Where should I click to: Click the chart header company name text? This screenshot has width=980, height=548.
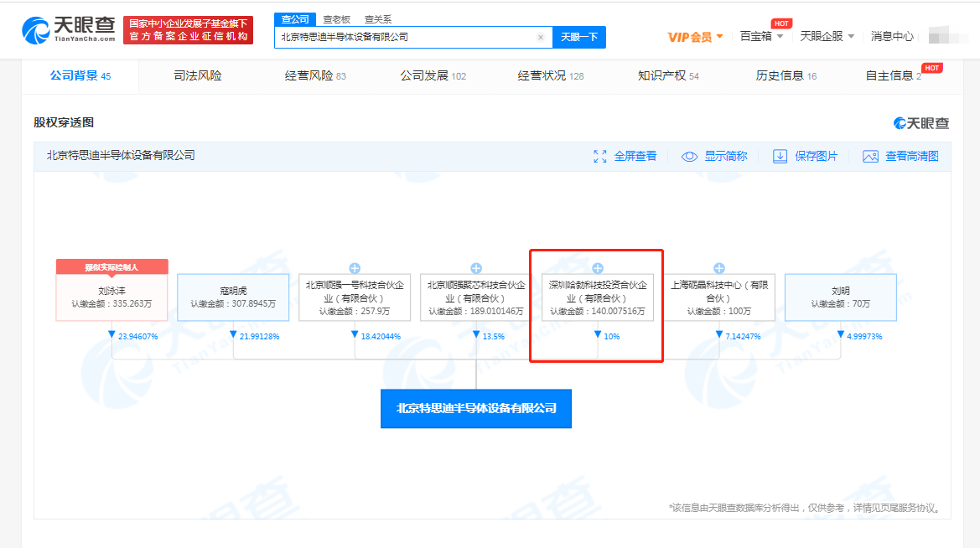coord(121,156)
